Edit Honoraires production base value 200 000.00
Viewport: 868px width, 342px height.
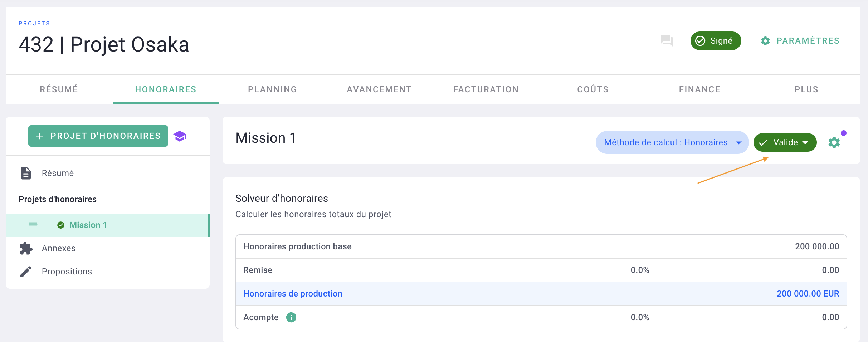[817, 246]
